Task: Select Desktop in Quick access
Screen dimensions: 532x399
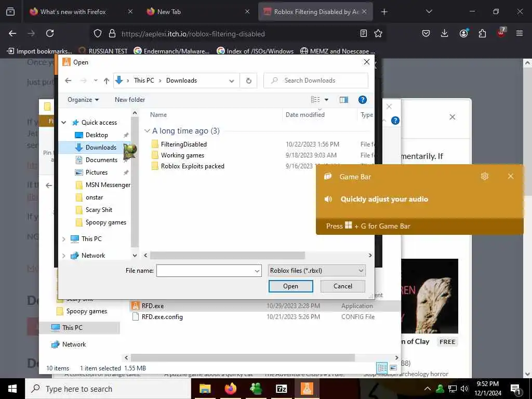Action: (x=96, y=135)
